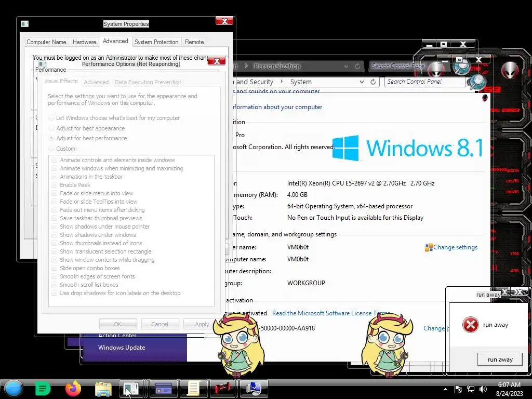This screenshot has height=399, width=532.
Task: Click the Windows Update link in the sidebar
Action: [x=122, y=348]
